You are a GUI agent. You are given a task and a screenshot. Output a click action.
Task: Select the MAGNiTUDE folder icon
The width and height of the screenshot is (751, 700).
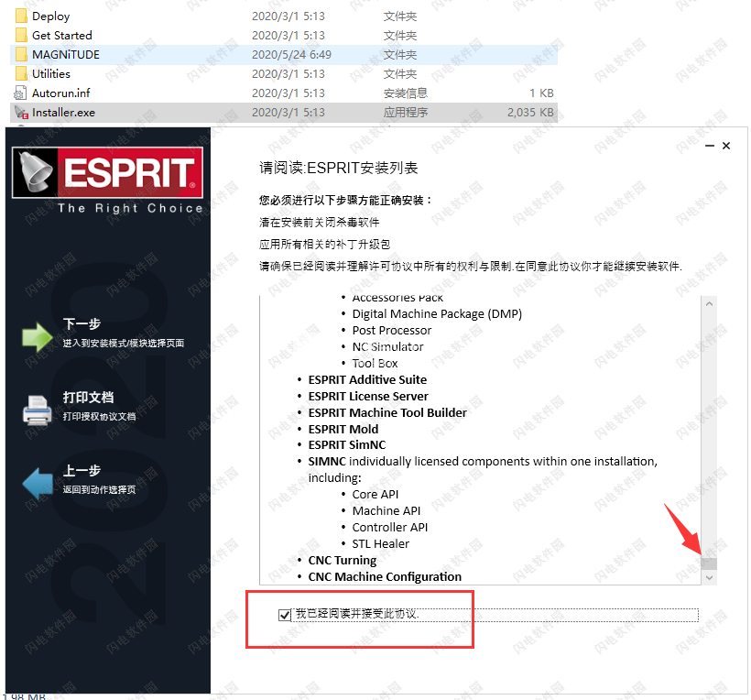click(21, 55)
